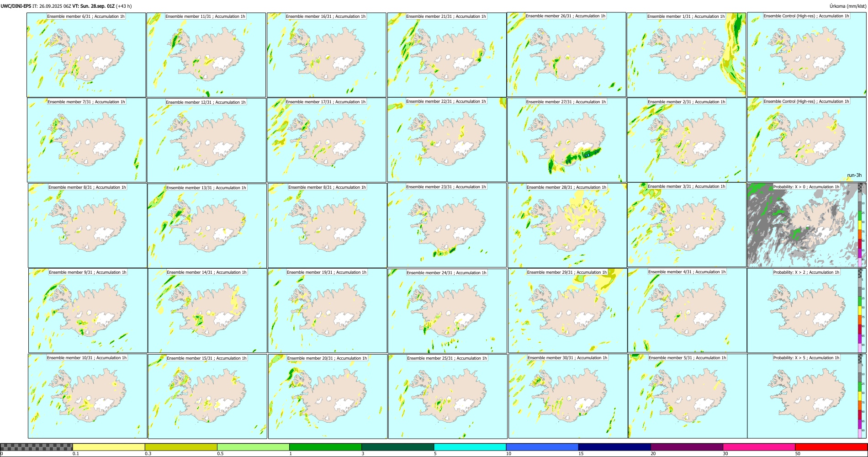Click the legend value label '0.1'
The image size is (868, 457).
click(x=75, y=454)
